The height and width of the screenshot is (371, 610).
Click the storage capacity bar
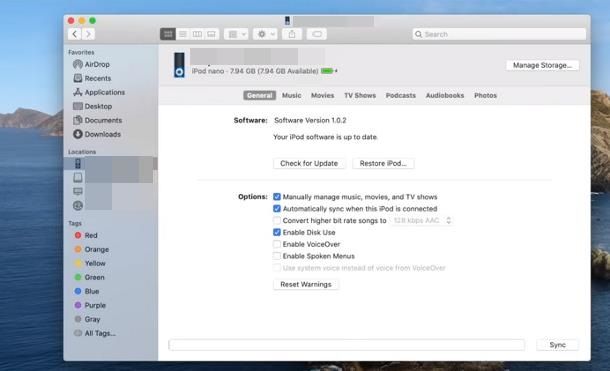point(346,345)
